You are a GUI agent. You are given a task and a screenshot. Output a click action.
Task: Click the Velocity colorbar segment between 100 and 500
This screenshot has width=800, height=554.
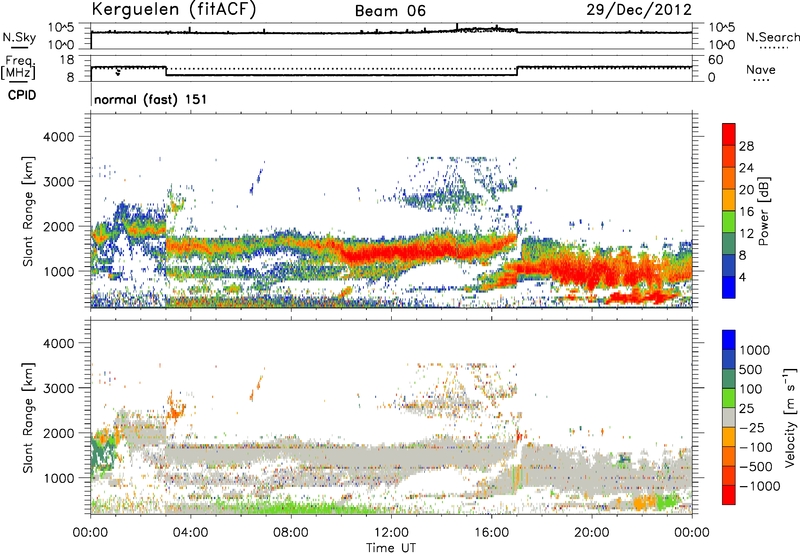pos(729,379)
